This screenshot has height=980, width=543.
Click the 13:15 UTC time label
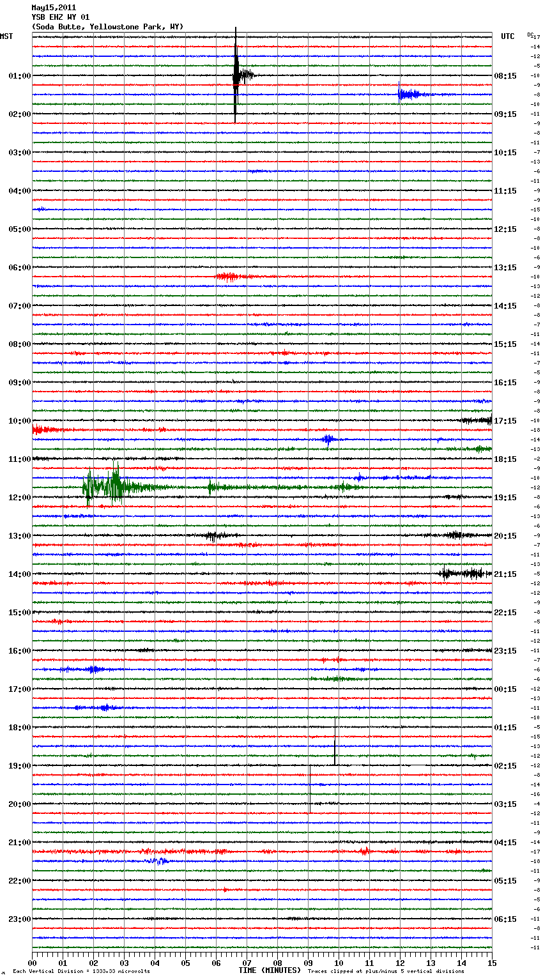pos(505,268)
